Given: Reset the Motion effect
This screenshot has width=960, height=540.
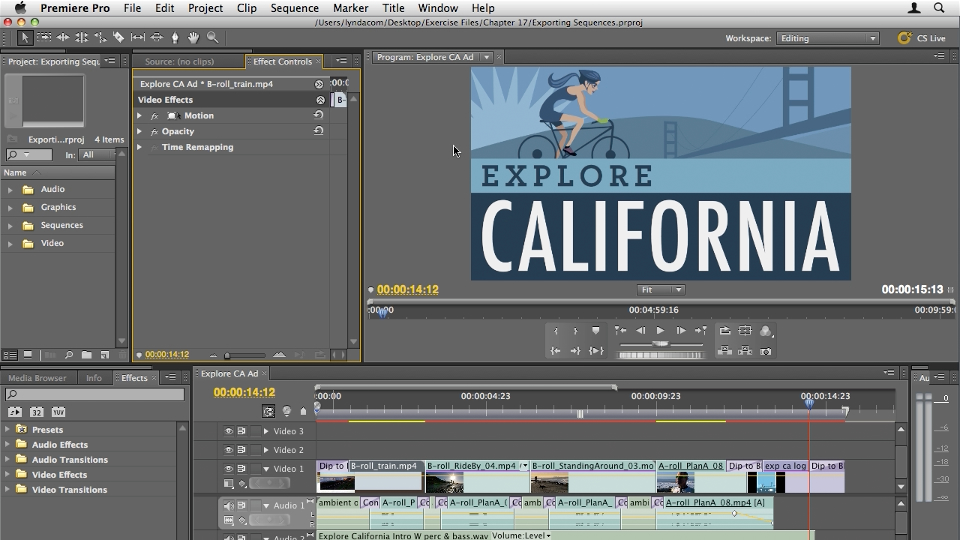Looking at the screenshot, I should (318, 114).
